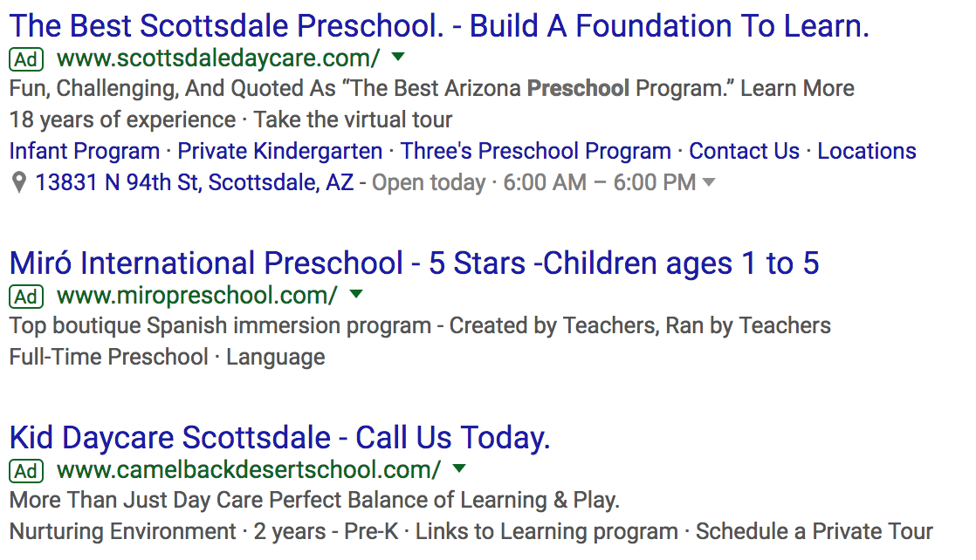The width and height of the screenshot is (976, 560).
Task: Expand dropdown arrow next to scottsdaledaycare.com URL
Action: click(398, 58)
